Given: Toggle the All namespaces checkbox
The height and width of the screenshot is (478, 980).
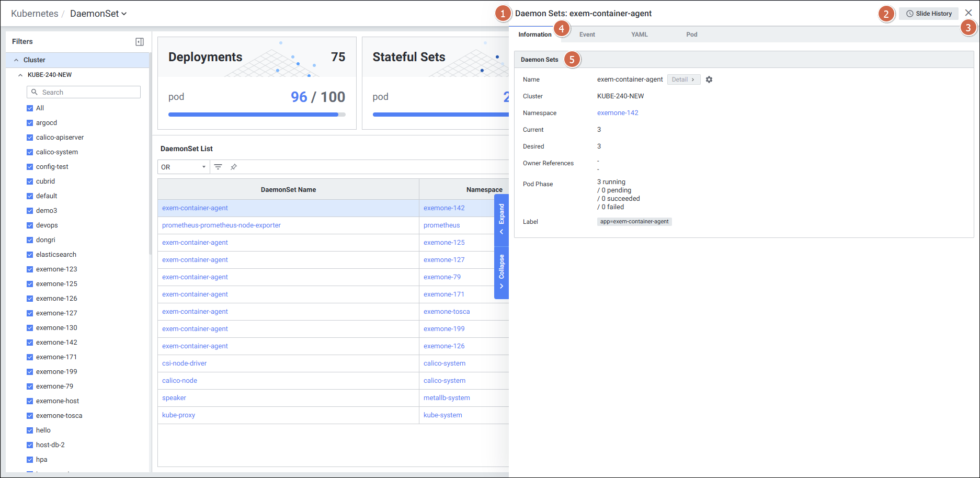Looking at the screenshot, I should [30, 108].
